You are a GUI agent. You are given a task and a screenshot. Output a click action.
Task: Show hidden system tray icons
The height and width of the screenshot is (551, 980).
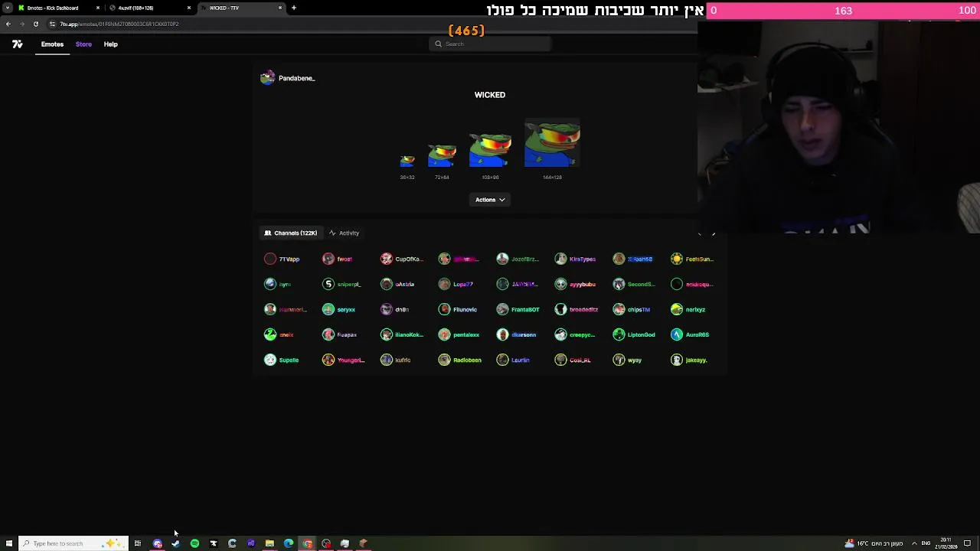click(913, 543)
